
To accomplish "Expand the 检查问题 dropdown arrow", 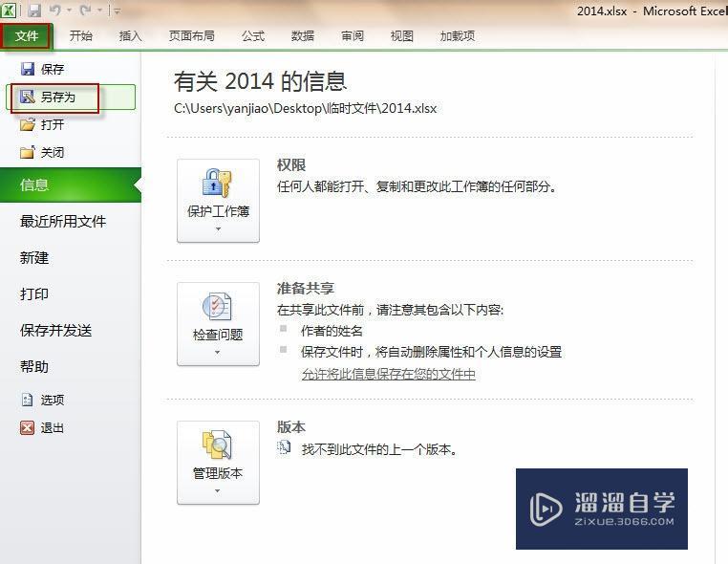I will (x=217, y=353).
